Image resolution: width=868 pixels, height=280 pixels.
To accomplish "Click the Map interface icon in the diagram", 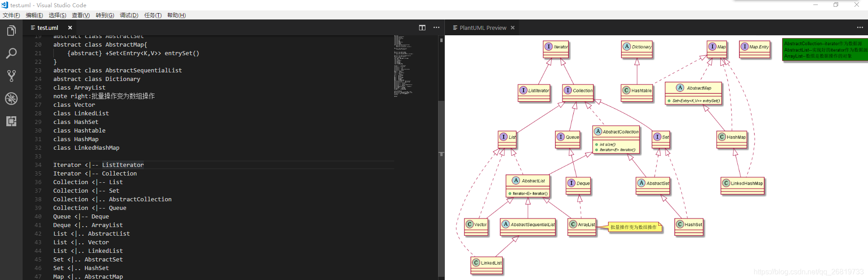I will 712,47.
